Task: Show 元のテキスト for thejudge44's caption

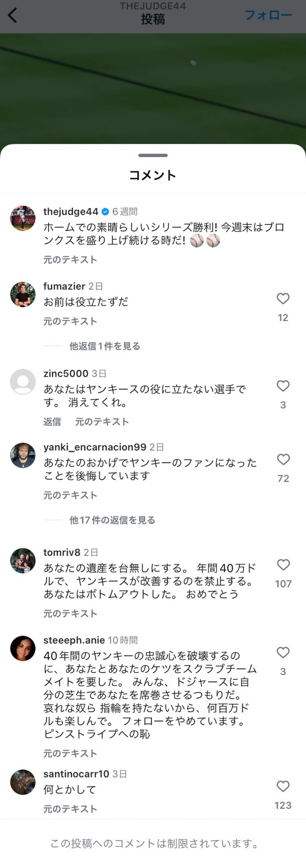Action: click(x=70, y=260)
